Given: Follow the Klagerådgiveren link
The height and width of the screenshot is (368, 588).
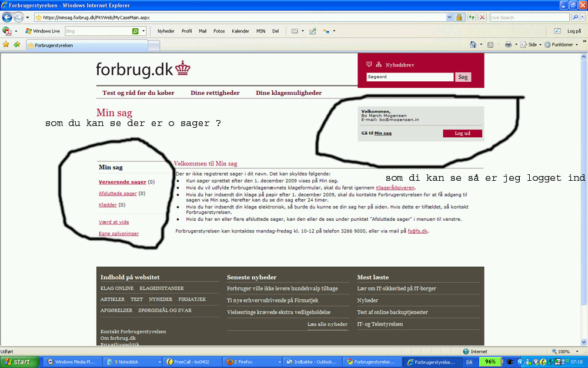Looking at the screenshot, I should [395, 188].
